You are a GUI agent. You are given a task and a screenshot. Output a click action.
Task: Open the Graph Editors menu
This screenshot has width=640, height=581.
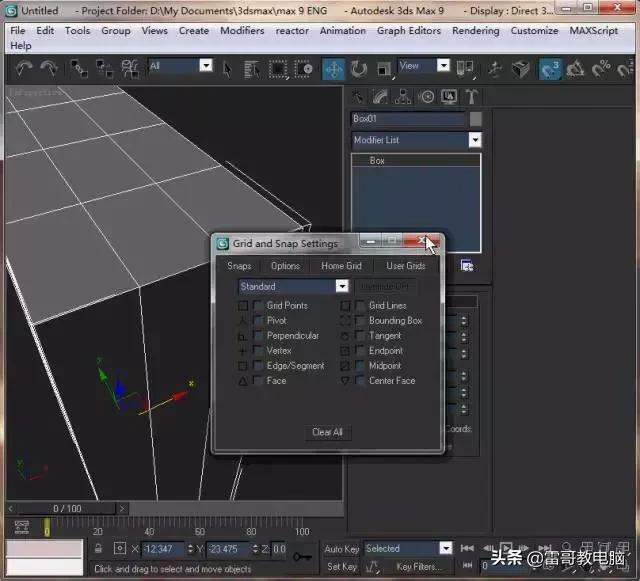(409, 31)
